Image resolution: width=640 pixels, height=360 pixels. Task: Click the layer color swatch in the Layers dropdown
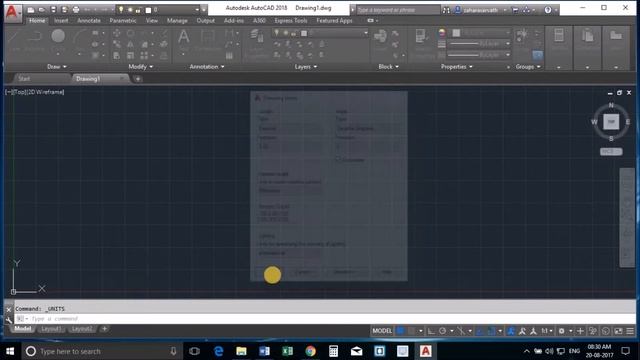pyautogui.click(x=304, y=33)
